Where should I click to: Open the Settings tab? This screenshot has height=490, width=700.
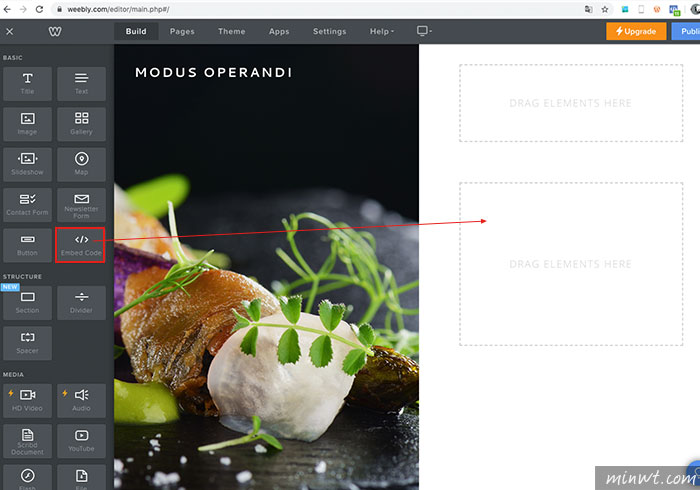[x=329, y=31]
